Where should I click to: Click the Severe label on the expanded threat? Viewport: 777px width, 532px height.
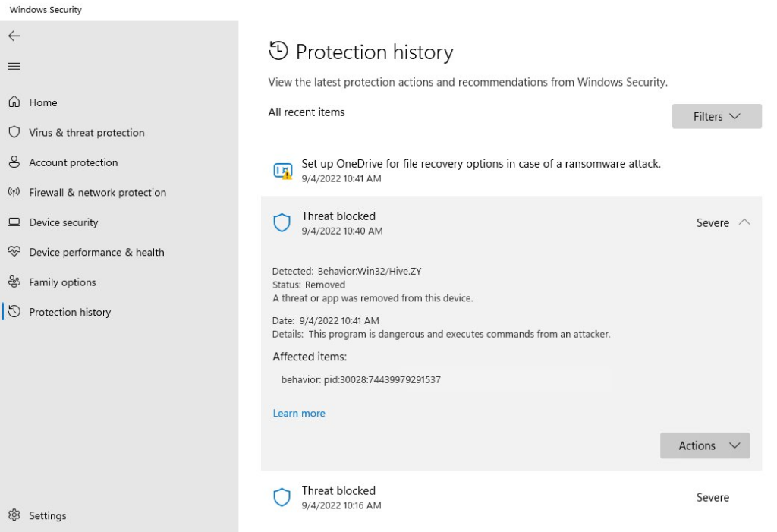click(x=714, y=222)
